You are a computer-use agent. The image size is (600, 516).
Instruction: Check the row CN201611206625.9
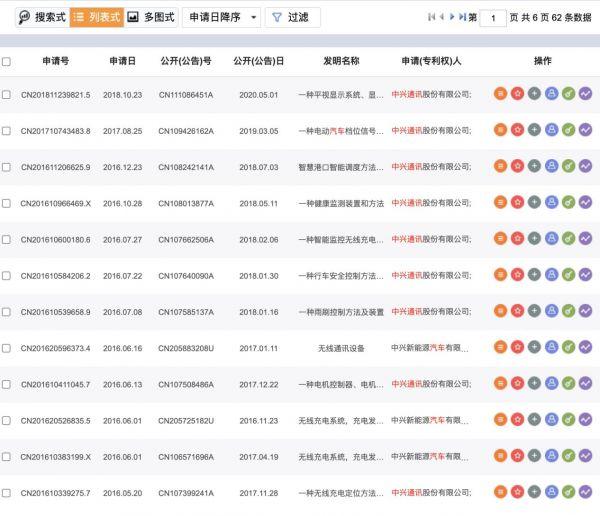pyautogui.click(x=6, y=167)
